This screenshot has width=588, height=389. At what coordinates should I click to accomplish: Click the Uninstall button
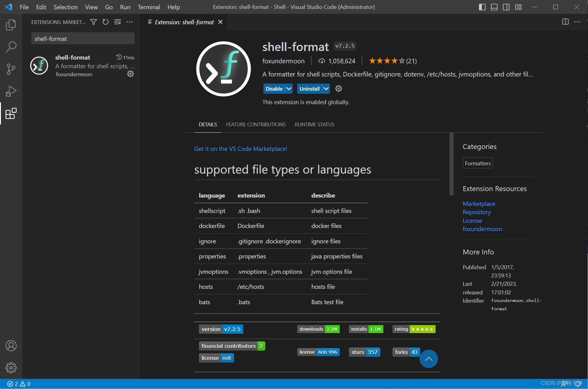310,88
